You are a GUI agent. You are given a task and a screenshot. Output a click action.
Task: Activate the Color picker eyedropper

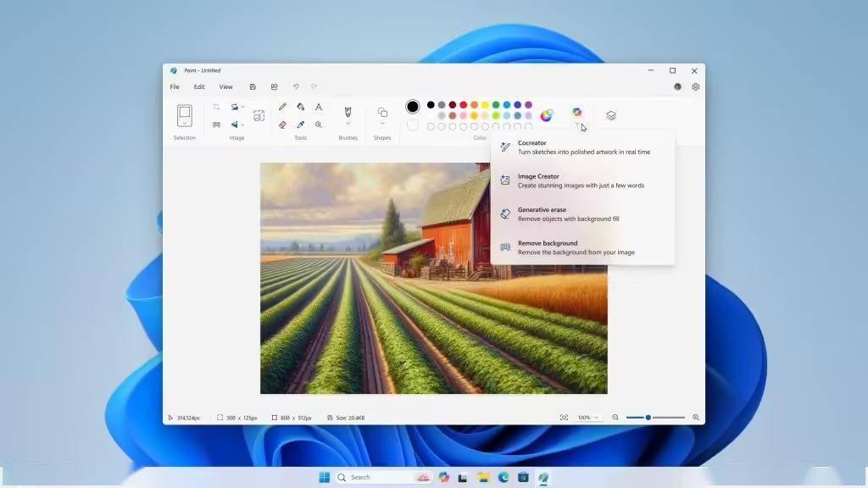301,125
